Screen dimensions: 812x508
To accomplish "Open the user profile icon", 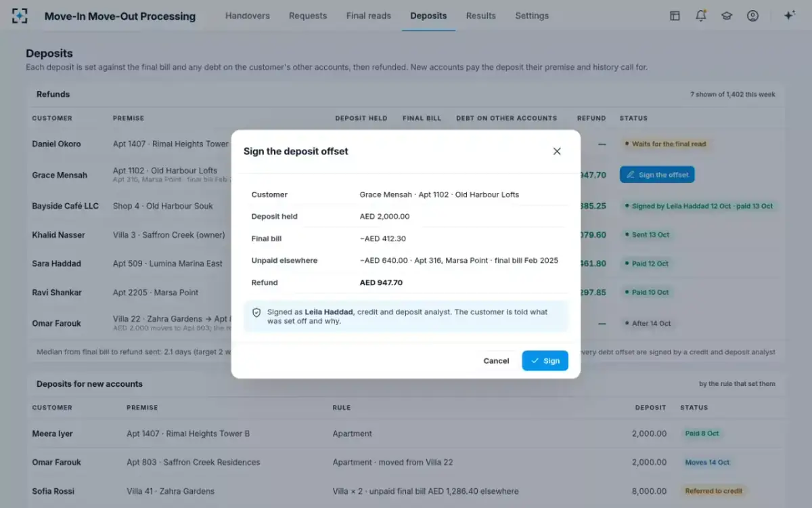I will tap(752, 16).
